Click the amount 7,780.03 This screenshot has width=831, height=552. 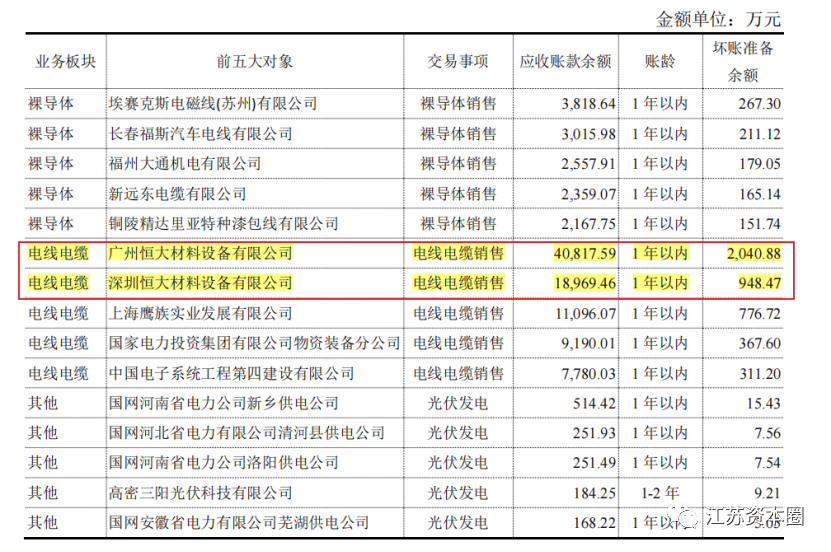pyautogui.click(x=588, y=374)
